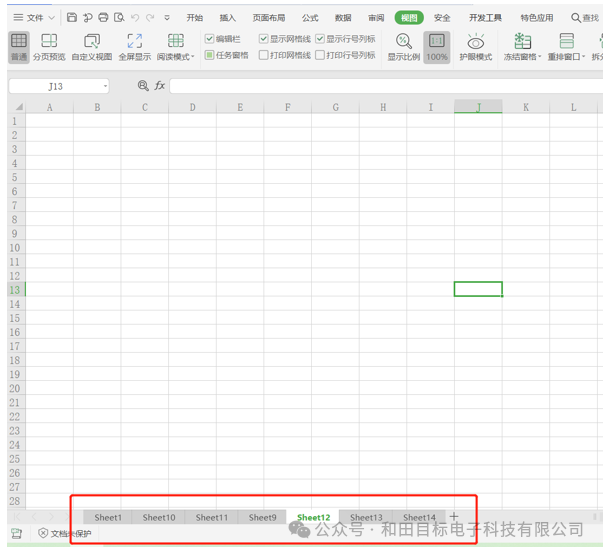603x553 pixels.
Task: Add a new sheet with plus button
Action: (x=454, y=516)
